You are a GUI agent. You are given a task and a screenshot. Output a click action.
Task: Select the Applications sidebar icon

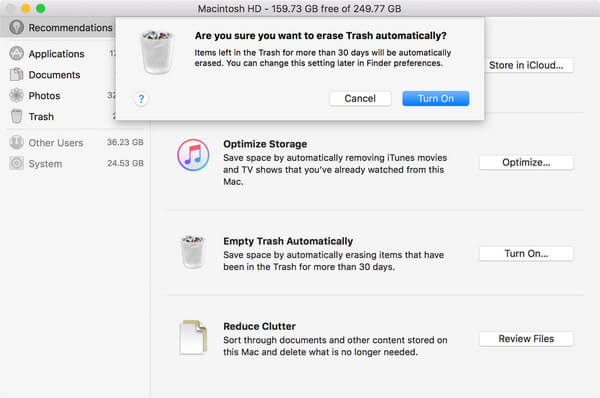coord(16,53)
